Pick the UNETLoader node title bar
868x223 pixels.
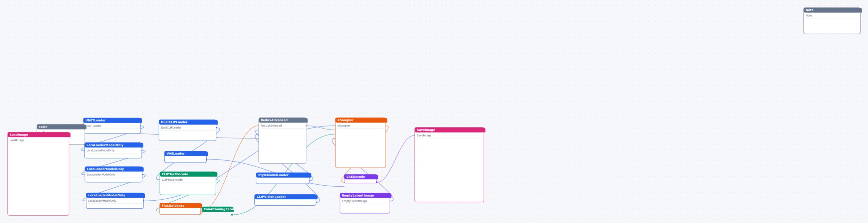click(x=113, y=120)
